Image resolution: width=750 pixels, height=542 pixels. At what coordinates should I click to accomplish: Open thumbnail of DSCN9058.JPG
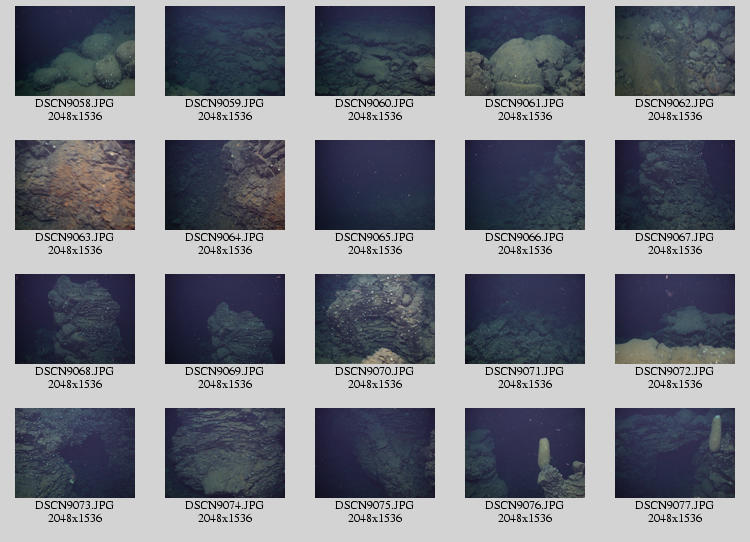[x=75, y=51]
